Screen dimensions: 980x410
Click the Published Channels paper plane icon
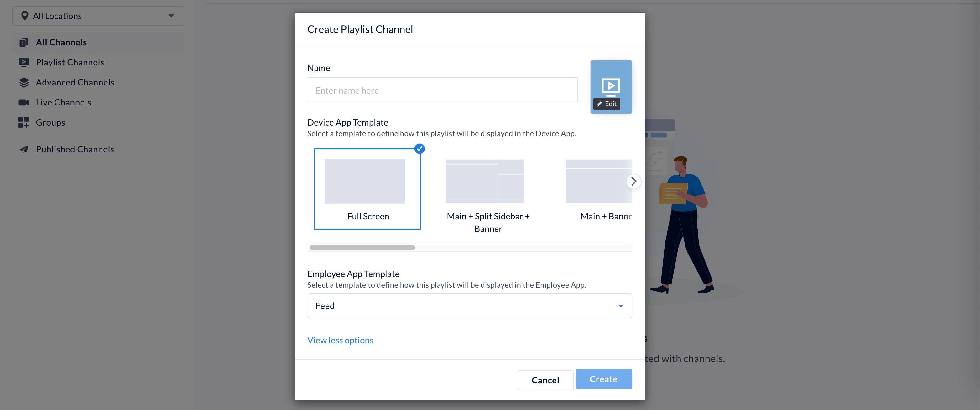(x=23, y=149)
